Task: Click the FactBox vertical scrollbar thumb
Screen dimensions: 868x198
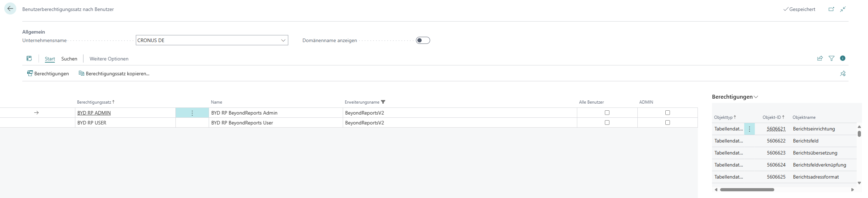Action: (859, 134)
